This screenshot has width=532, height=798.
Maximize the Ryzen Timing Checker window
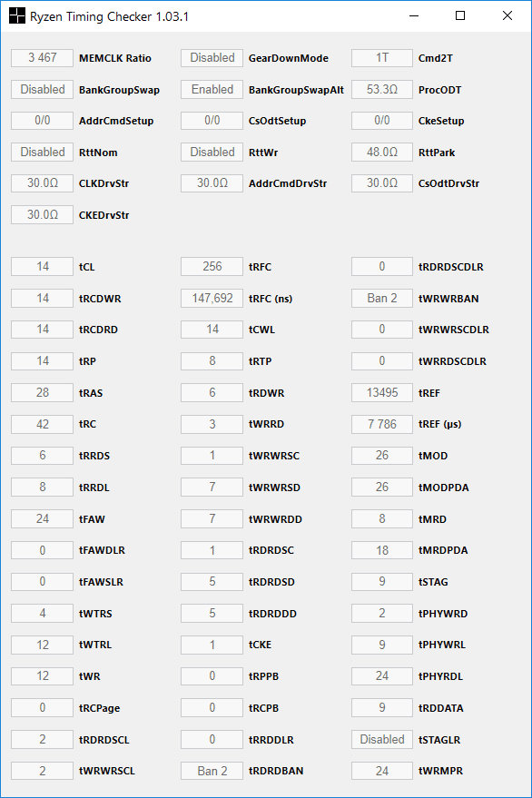tap(460, 15)
